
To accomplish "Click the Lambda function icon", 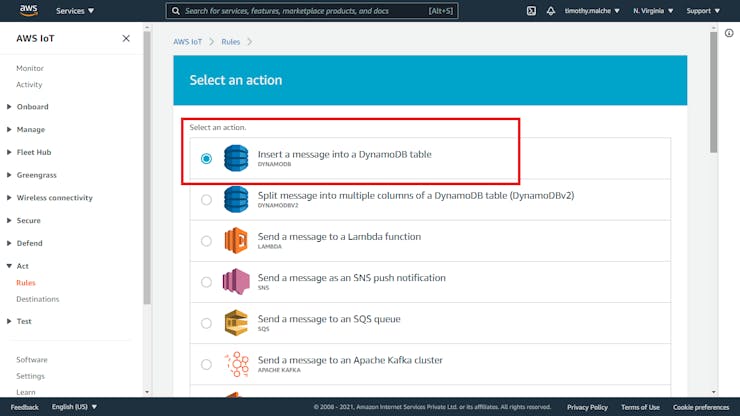I will pyautogui.click(x=236, y=240).
